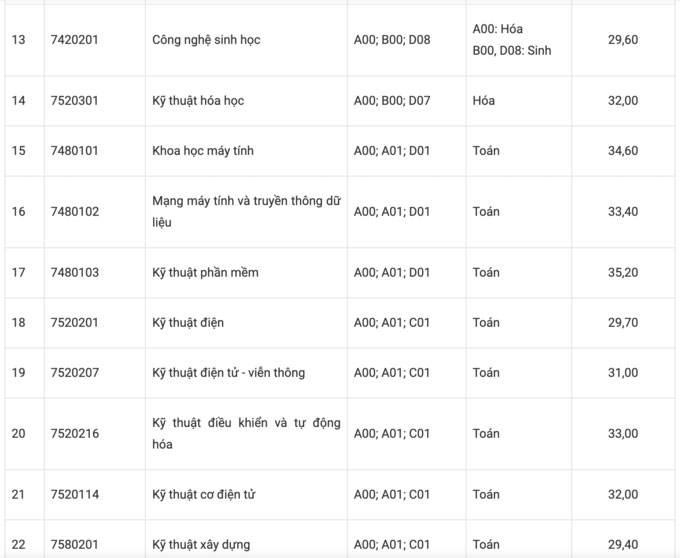The width and height of the screenshot is (680, 558).
Task: Click Kỹ thuật điều khiển và tự động hóa
Action: pyautogui.click(x=245, y=433)
